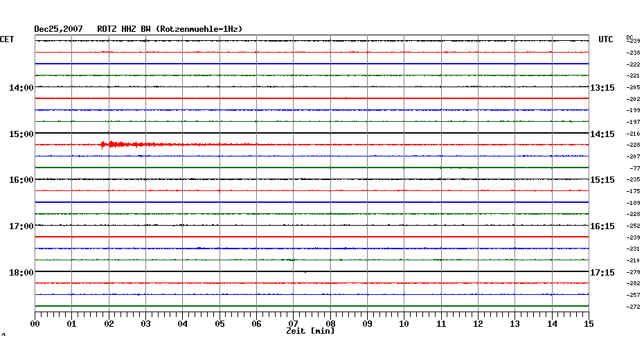Click the 12 minute axis label

pyautogui.click(x=478, y=324)
